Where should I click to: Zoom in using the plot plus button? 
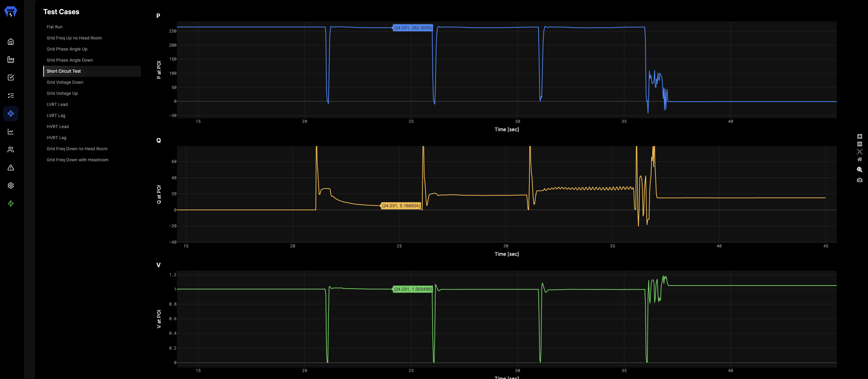pyautogui.click(x=859, y=136)
